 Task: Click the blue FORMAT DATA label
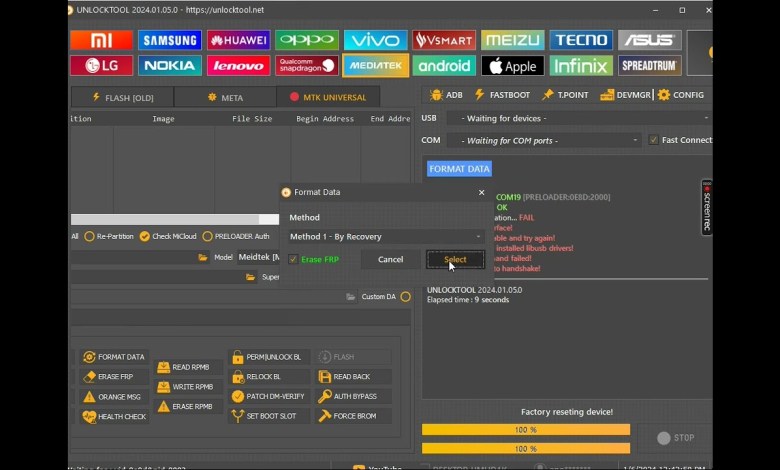coord(459,169)
